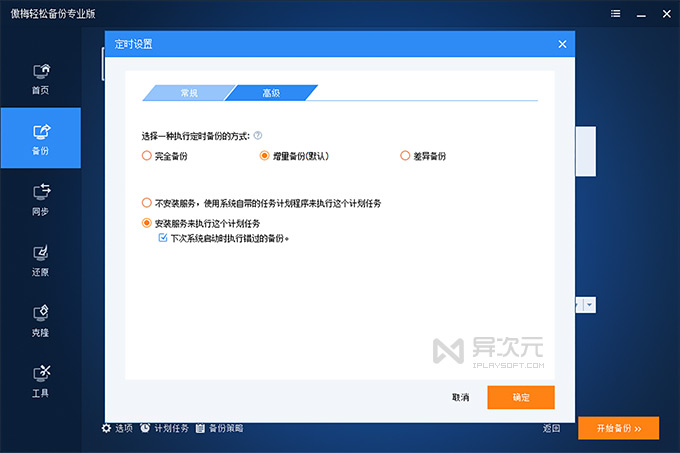Toggle 下次系统启动时执行错过的备份 checkbox
680x453 pixels.
(x=163, y=238)
